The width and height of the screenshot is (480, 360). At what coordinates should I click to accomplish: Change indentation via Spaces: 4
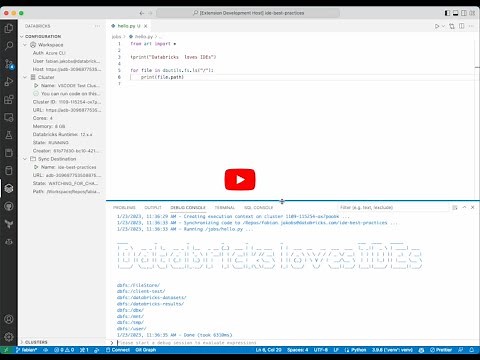[x=298, y=350]
